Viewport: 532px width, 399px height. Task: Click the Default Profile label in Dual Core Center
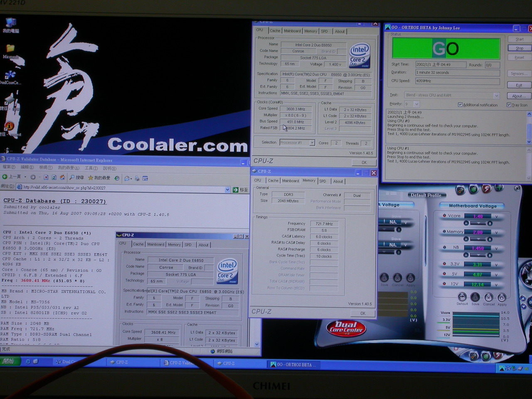point(426,195)
